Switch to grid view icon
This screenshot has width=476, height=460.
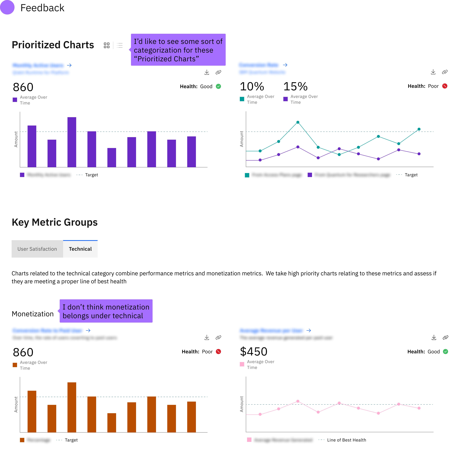pyautogui.click(x=107, y=45)
